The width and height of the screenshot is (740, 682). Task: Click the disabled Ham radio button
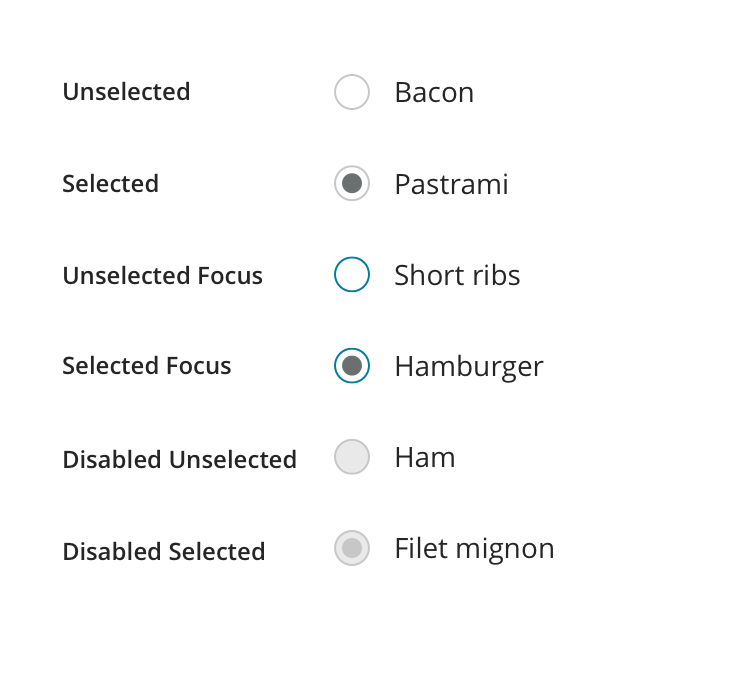[x=352, y=457]
